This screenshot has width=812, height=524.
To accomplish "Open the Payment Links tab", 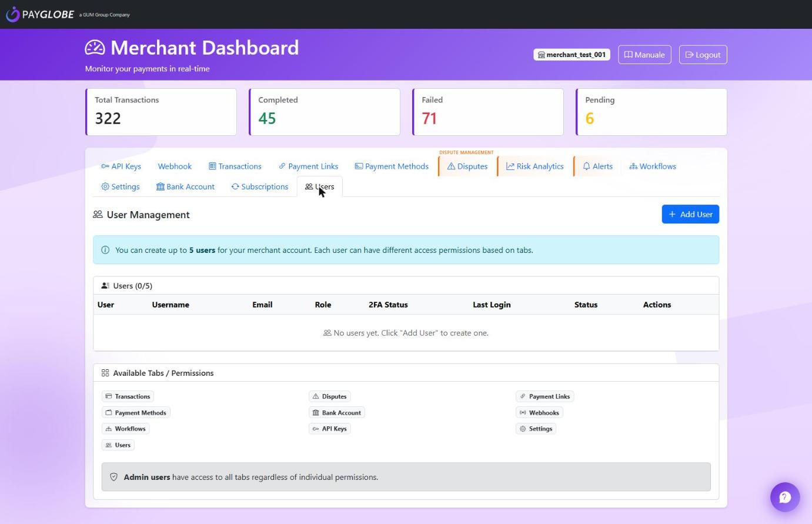I will pos(308,166).
